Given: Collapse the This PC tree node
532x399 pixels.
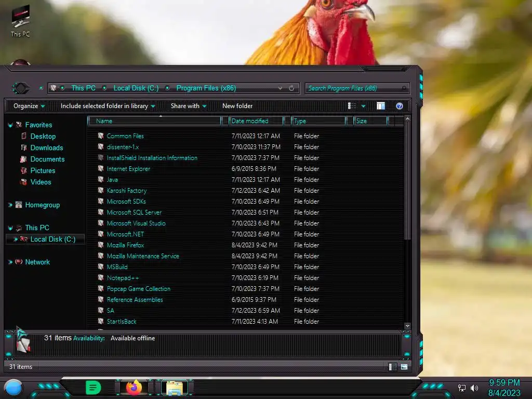Looking at the screenshot, I should click(x=10, y=228).
